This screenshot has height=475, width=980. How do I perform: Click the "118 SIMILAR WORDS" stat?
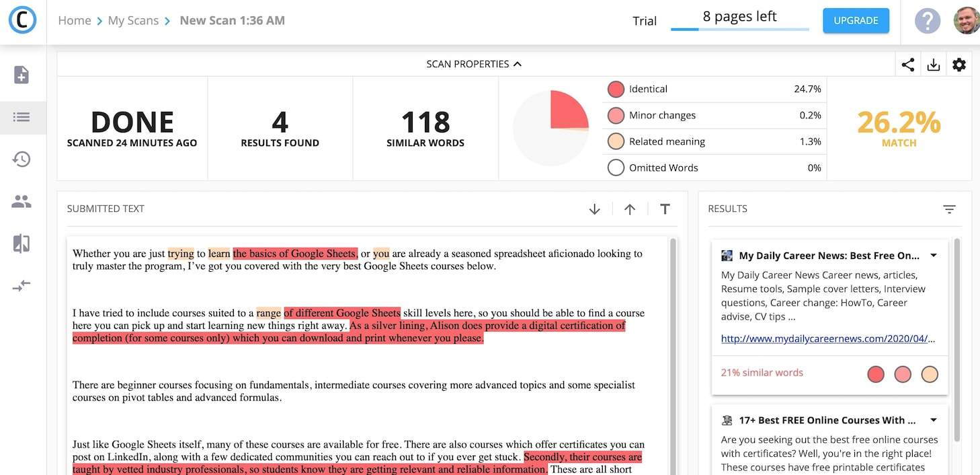tap(425, 128)
